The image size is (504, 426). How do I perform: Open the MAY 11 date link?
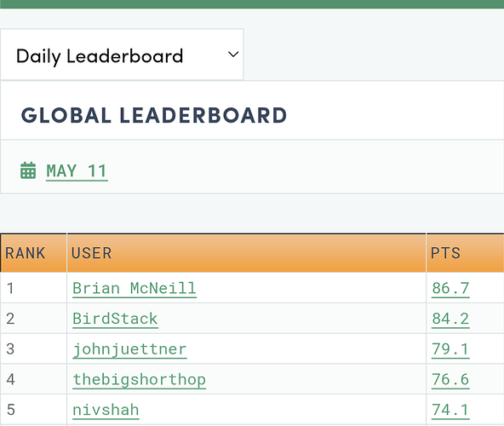[x=77, y=171]
